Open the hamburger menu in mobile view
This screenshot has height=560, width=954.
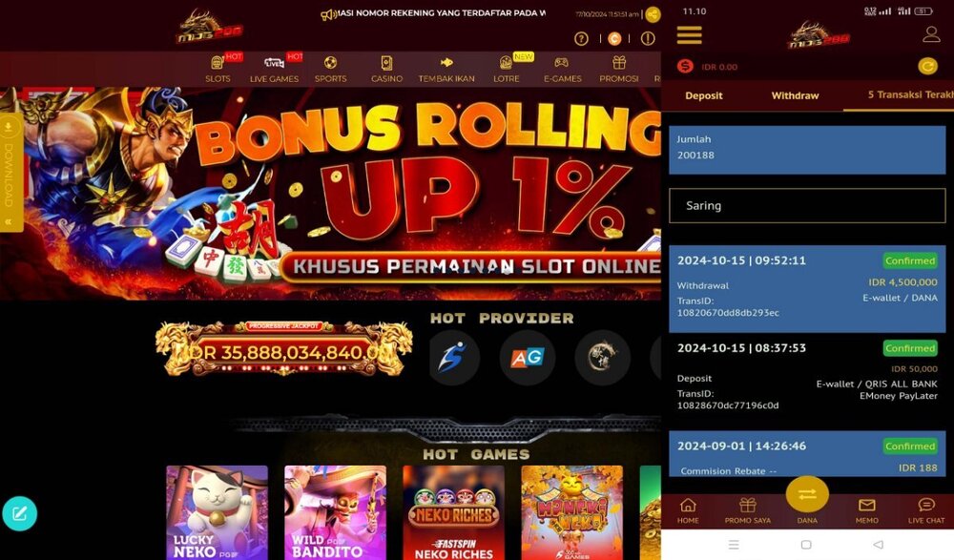coord(690,34)
